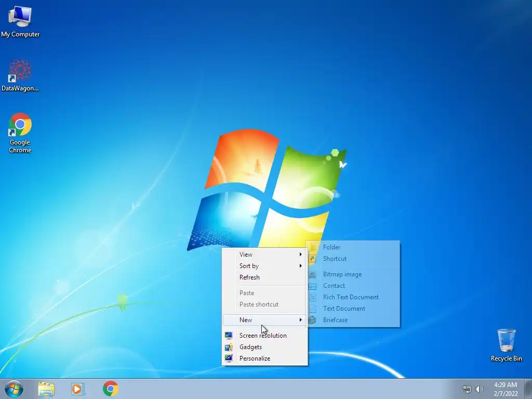Click the Rich Text Document icon
The image size is (532, 399).
pyautogui.click(x=312, y=297)
